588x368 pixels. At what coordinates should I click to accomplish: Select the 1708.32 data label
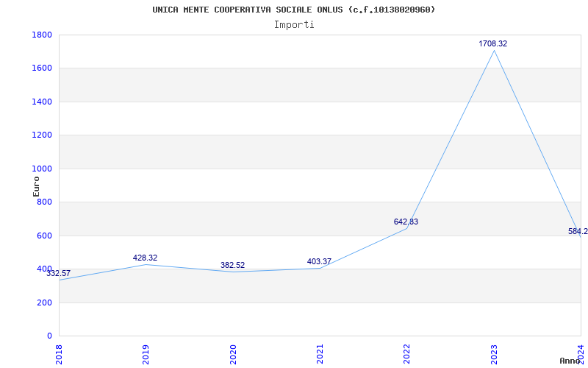click(492, 43)
